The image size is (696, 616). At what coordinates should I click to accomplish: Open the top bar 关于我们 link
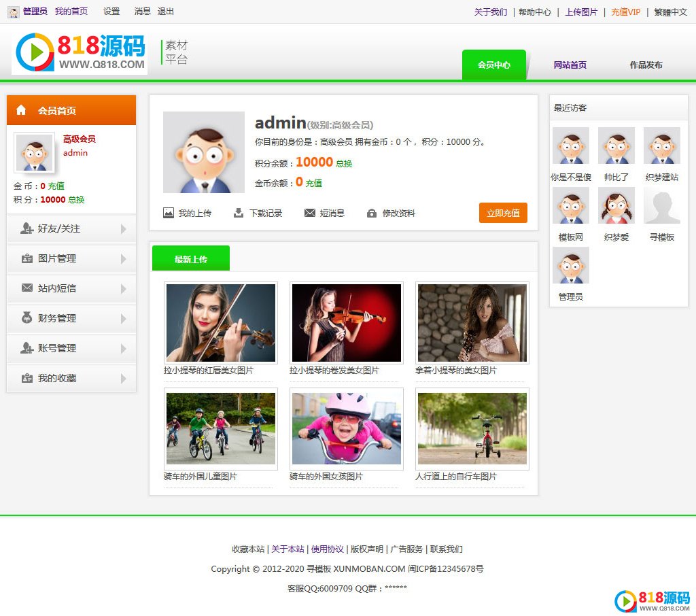coord(491,12)
